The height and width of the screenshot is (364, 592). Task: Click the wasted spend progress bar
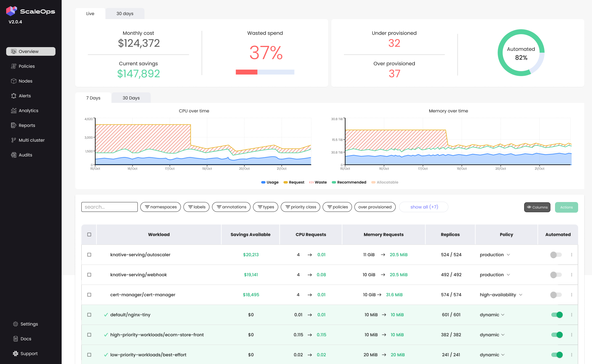265,72
